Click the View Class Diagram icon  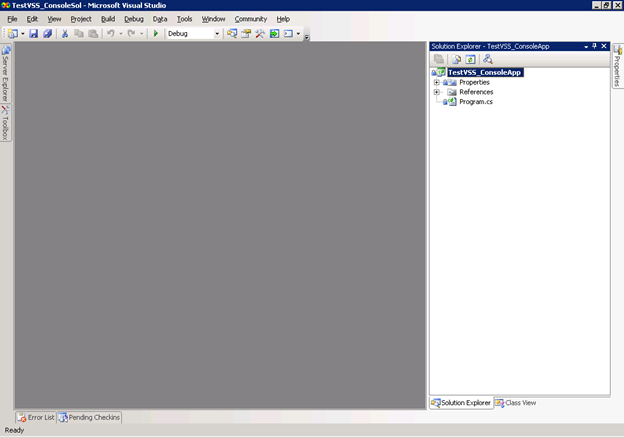(x=488, y=59)
